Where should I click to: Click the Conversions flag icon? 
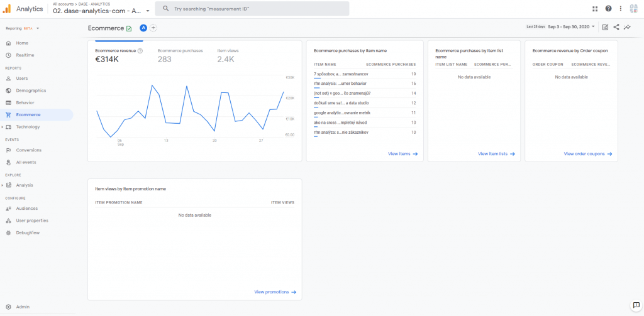pyautogui.click(x=8, y=150)
